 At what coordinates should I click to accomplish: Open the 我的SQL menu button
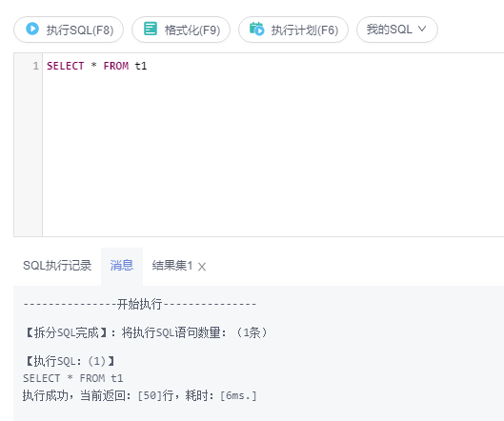[397, 30]
